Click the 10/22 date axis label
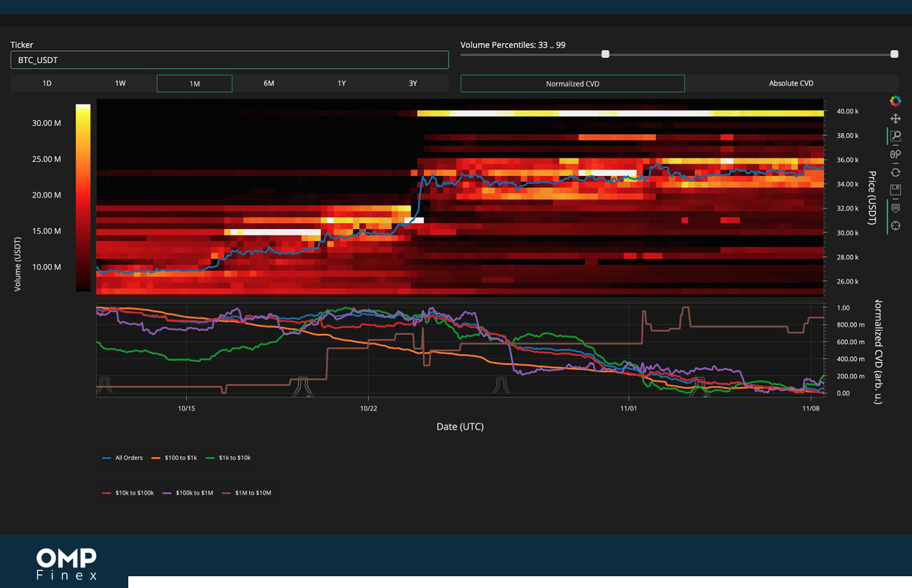The image size is (912, 588). point(369,408)
